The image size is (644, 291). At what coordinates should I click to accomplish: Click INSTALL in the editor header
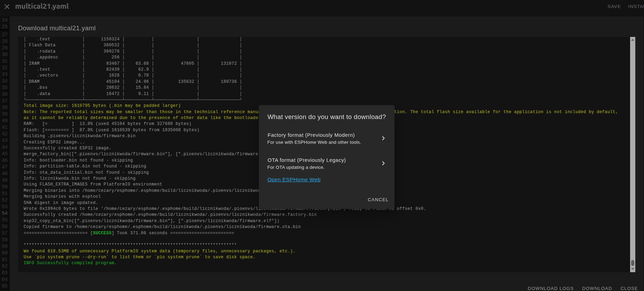point(636,7)
